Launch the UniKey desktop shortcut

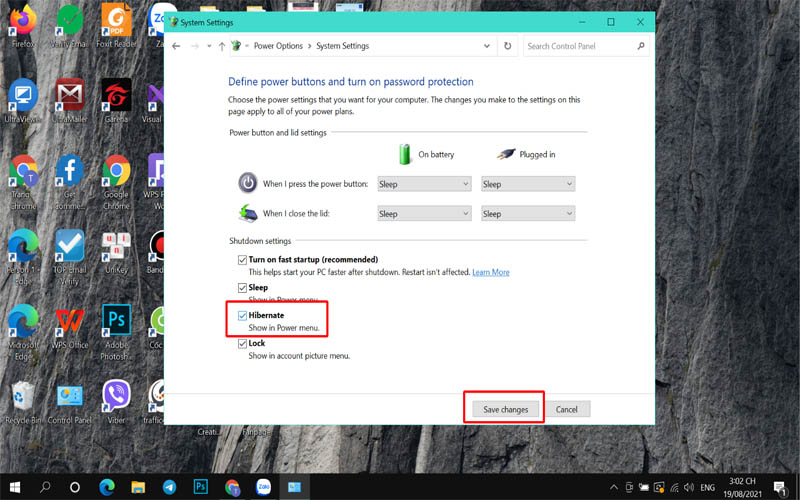point(116,253)
